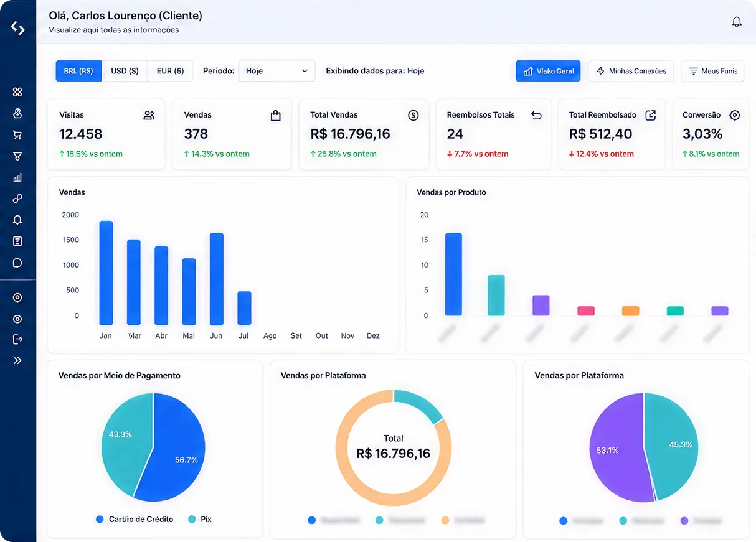Click the Jul bar in the Vendas chart
Screen dimensions: 756x542
244,308
